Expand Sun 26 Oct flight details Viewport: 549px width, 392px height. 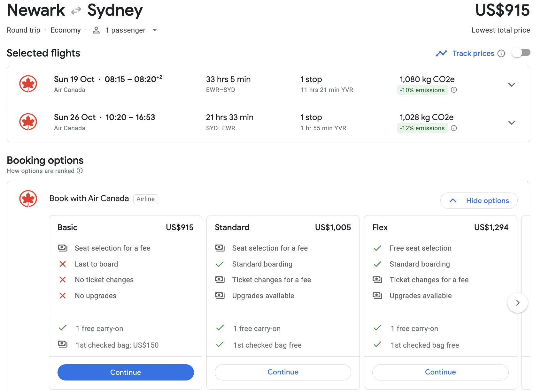coord(512,123)
